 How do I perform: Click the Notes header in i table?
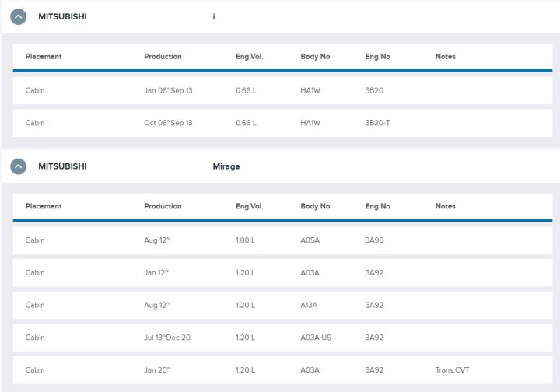click(446, 57)
